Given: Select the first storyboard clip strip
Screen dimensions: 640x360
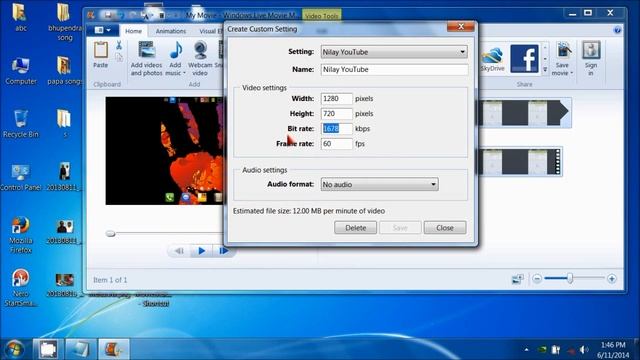Looking at the screenshot, I should [x=524, y=112].
